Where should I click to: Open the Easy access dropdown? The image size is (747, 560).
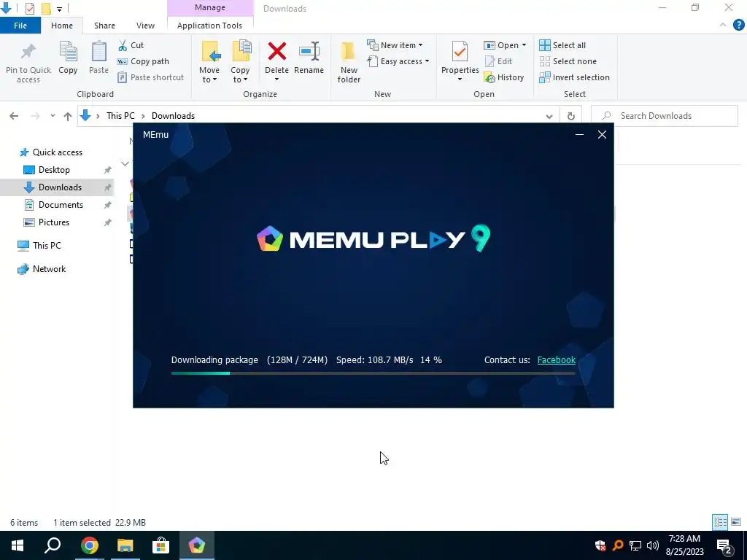[399, 61]
